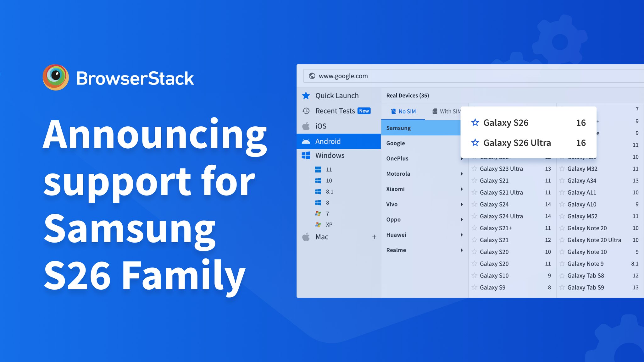
Task: Select iOS in the sidebar
Action: (339, 126)
